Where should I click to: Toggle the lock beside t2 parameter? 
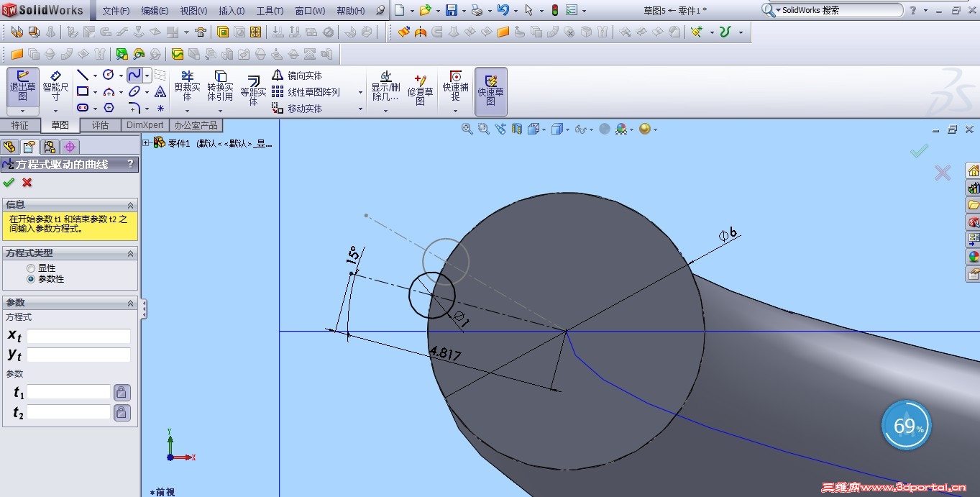(x=122, y=412)
